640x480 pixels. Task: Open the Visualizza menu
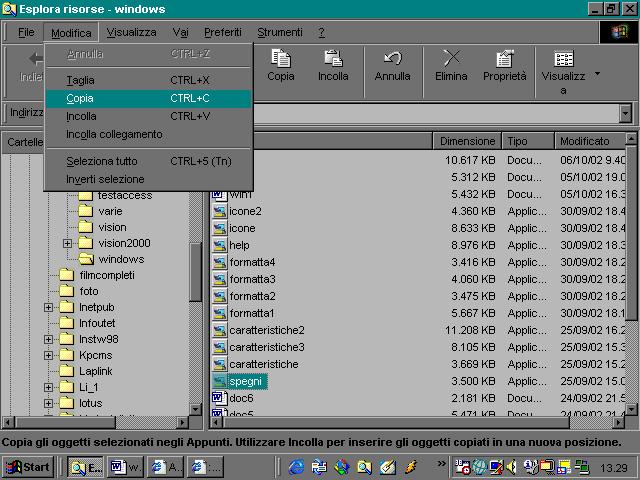pos(131,32)
